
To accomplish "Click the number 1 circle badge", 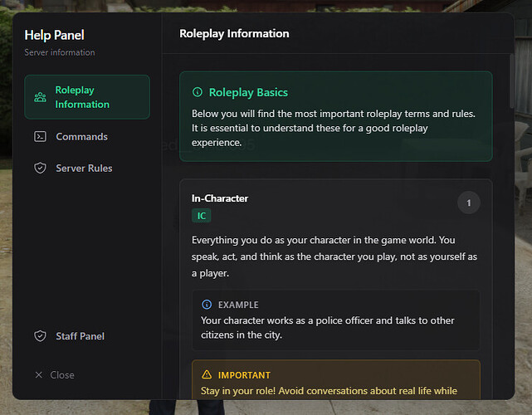I will click(x=469, y=203).
